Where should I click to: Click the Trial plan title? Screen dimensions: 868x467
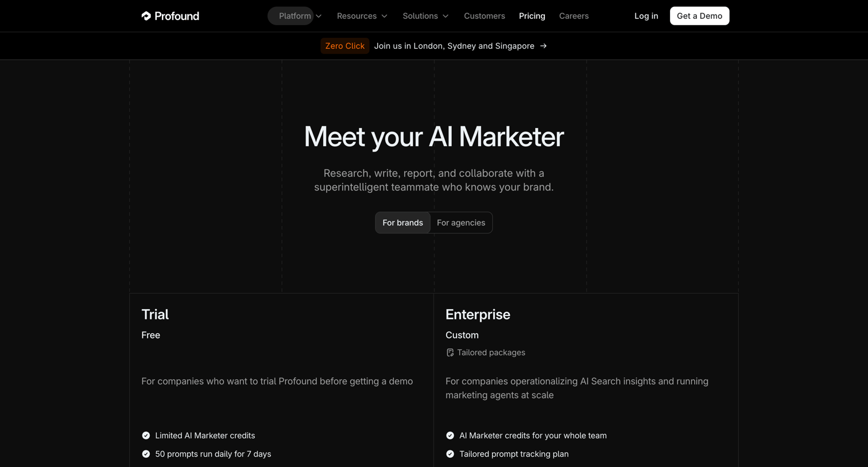coord(155,314)
